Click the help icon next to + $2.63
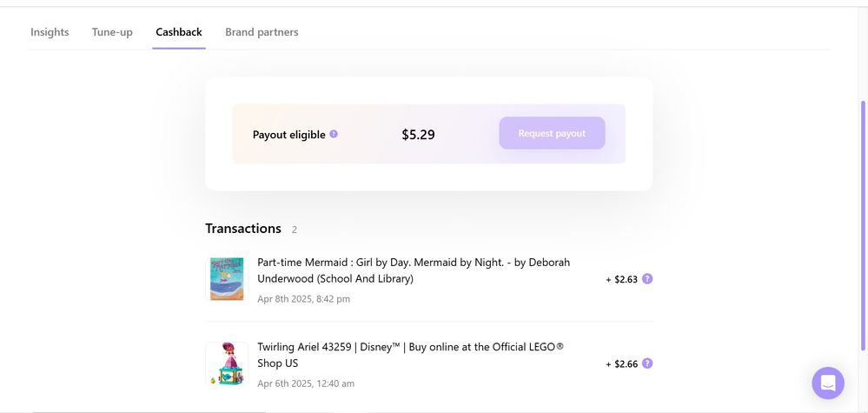This screenshot has width=868, height=413. coord(647,279)
